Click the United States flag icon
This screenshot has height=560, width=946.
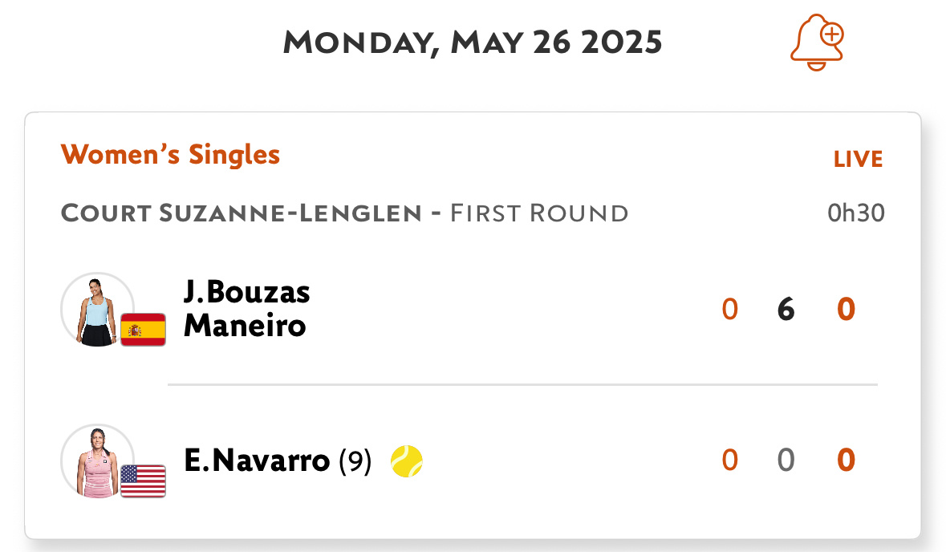pos(143,481)
